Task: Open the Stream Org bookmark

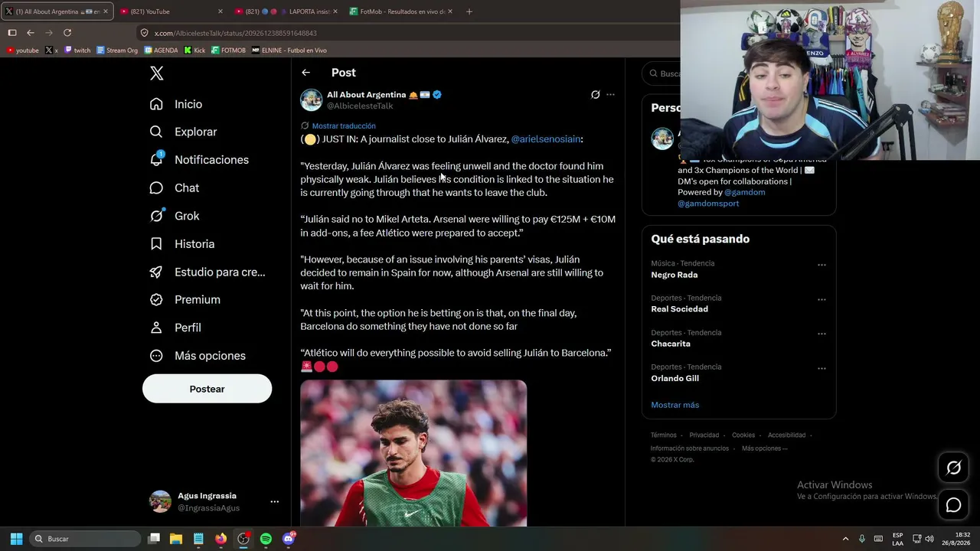Action: tap(117, 51)
